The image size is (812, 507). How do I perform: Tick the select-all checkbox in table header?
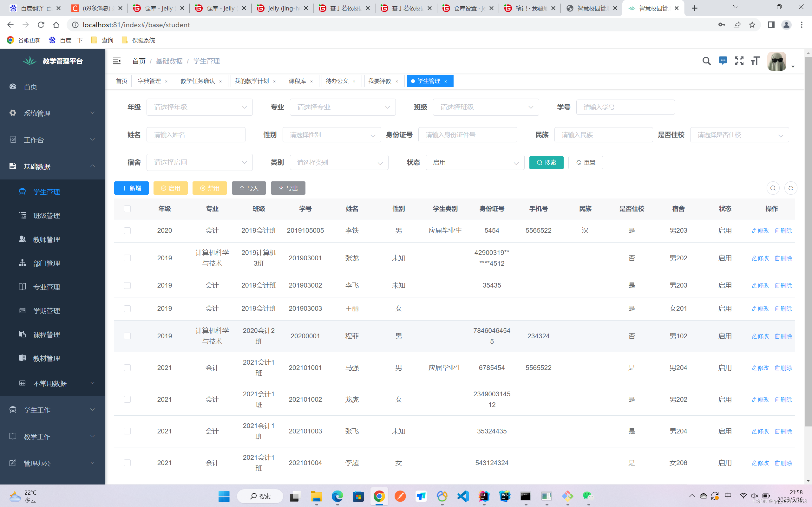coord(127,209)
